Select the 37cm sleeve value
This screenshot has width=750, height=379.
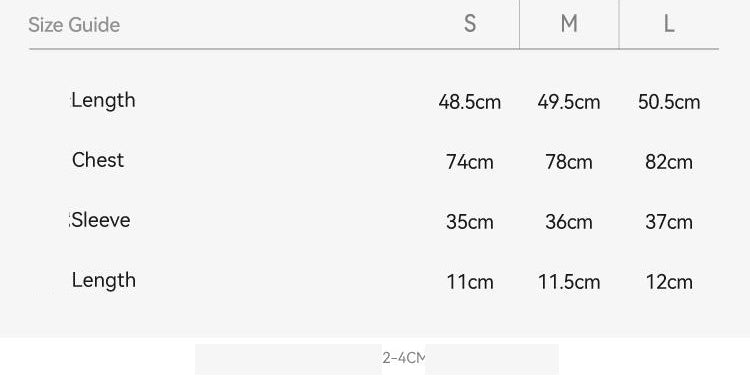click(x=669, y=222)
